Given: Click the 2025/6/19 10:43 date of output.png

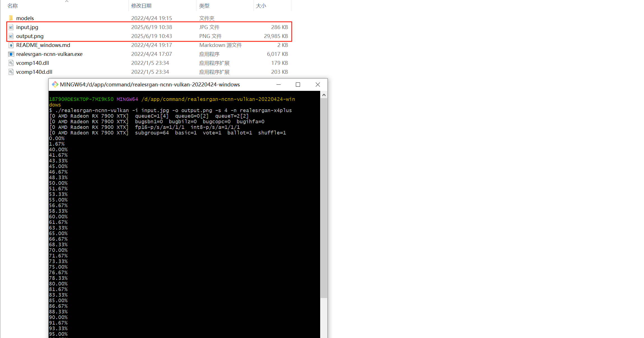Looking at the screenshot, I should pyautogui.click(x=152, y=36).
